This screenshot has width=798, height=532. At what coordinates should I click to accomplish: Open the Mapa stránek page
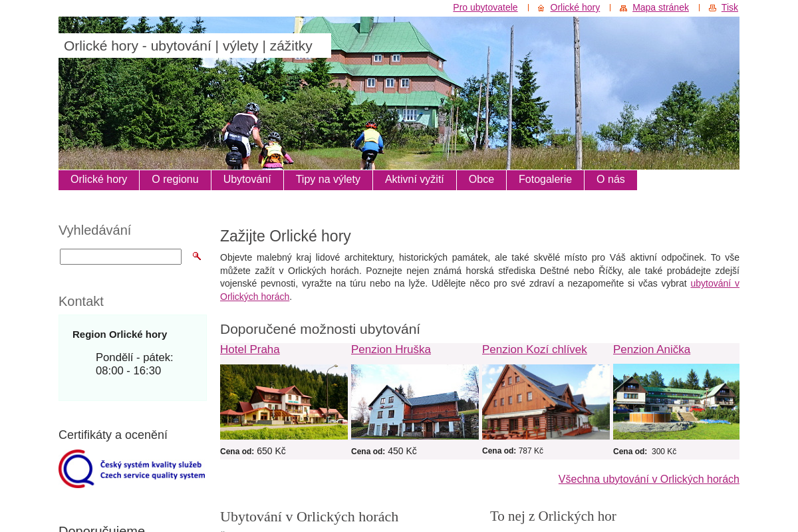click(x=660, y=7)
